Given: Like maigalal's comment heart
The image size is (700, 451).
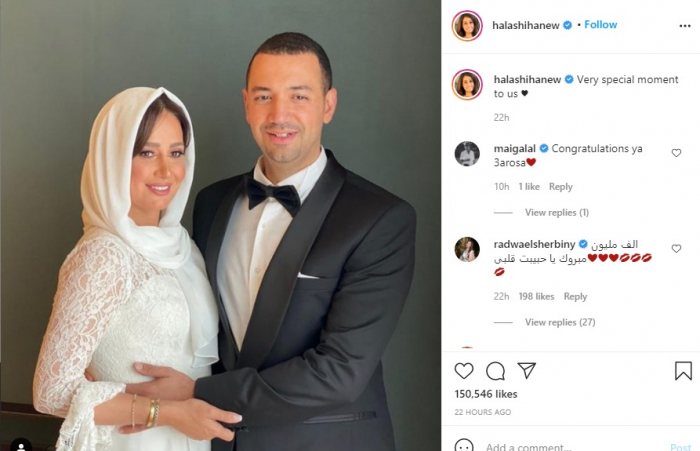Looking at the screenshot, I should [676, 153].
